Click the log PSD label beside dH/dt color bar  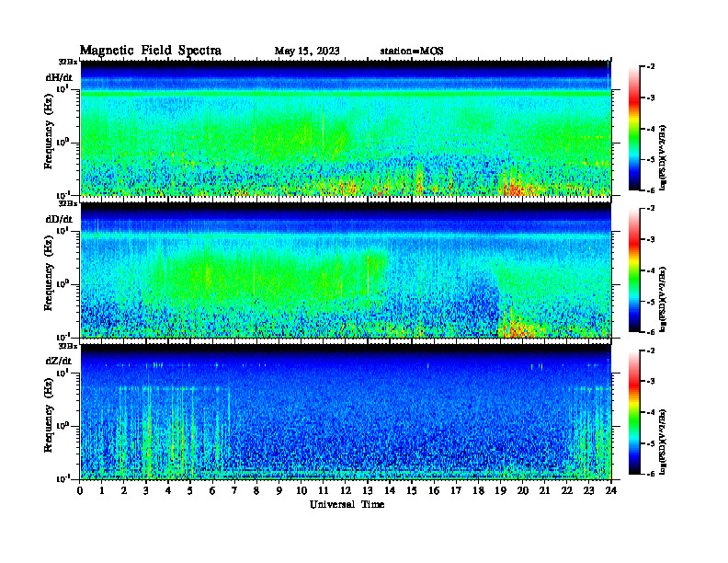tap(663, 157)
